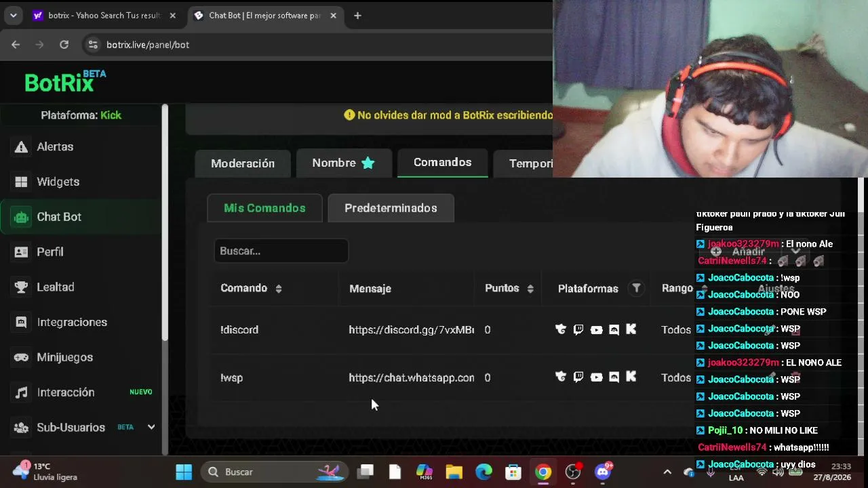
Task: Select the Comandos tab
Action: (x=443, y=162)
